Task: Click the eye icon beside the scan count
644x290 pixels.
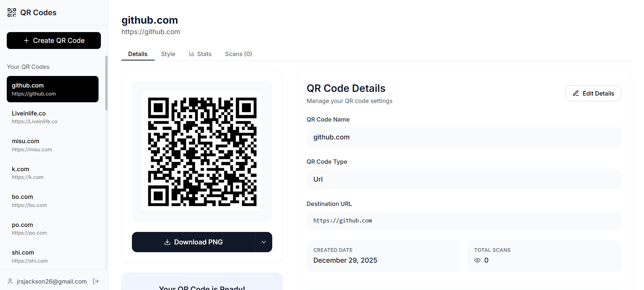Action: 477,260
